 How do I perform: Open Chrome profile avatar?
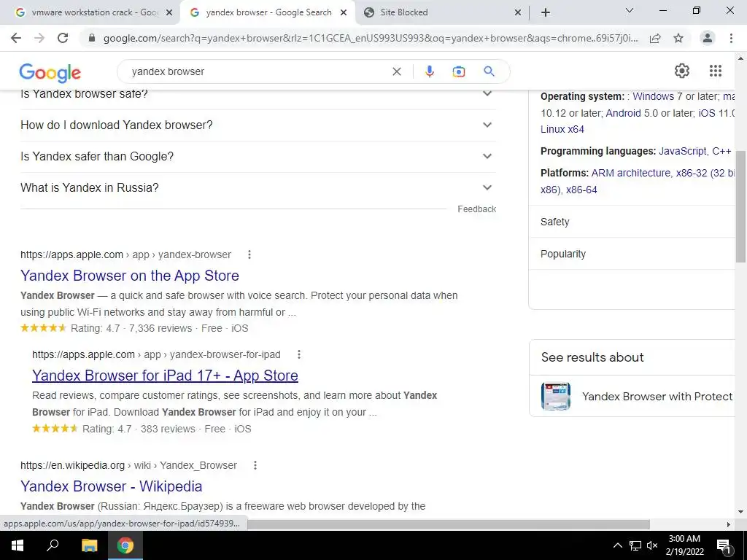pos(708,38)
